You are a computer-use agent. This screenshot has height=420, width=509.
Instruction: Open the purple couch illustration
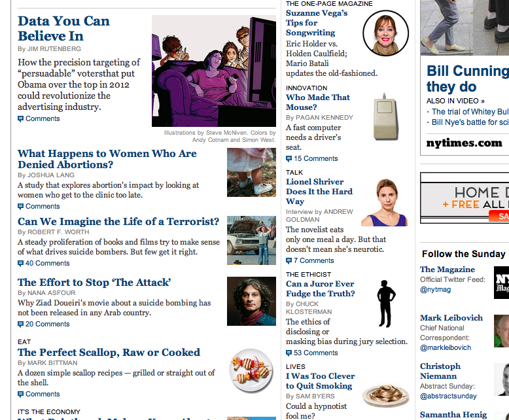[x=214, y=71]
